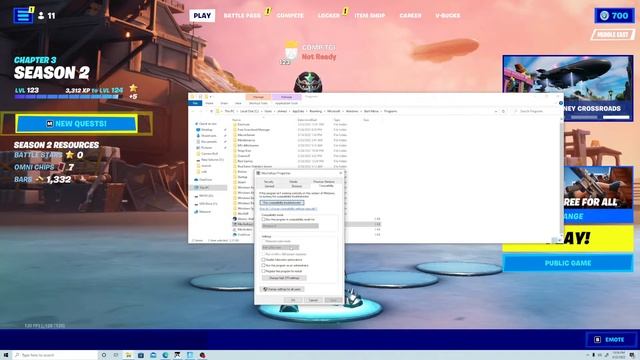The height and width of the screenshot is (360, 640).
Task: Click the NEW QUESTS! button
Action: (76, 123)
